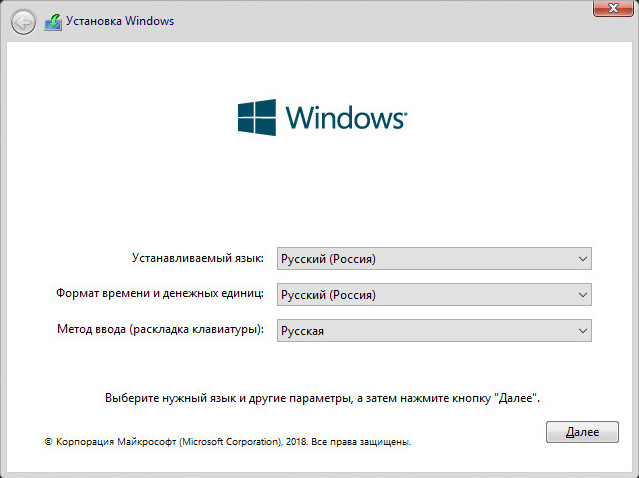This screenshot has height=478, width=639.
Task: Click the Microsoft Corporation copyright notice
Action: [x=228, y=442]
